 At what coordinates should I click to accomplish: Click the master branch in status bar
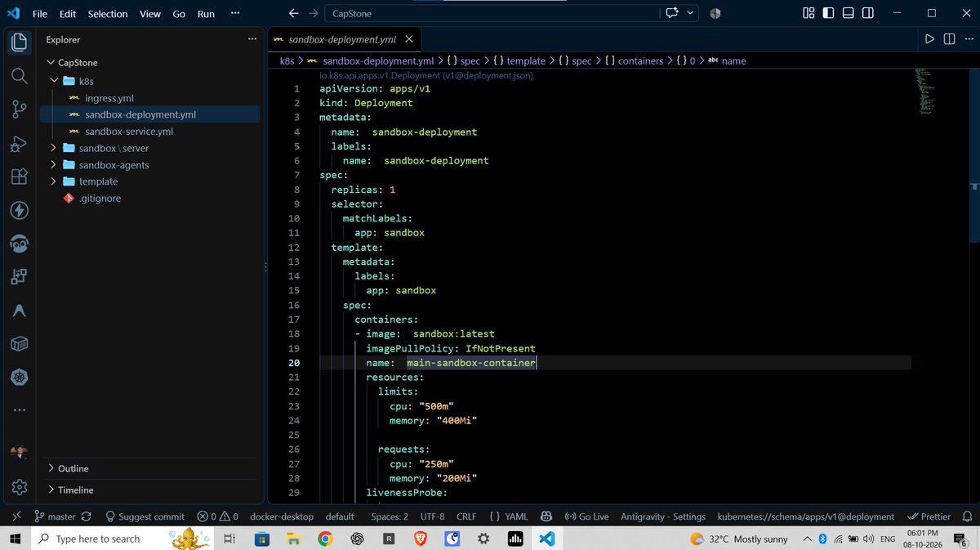pos(55,516)
